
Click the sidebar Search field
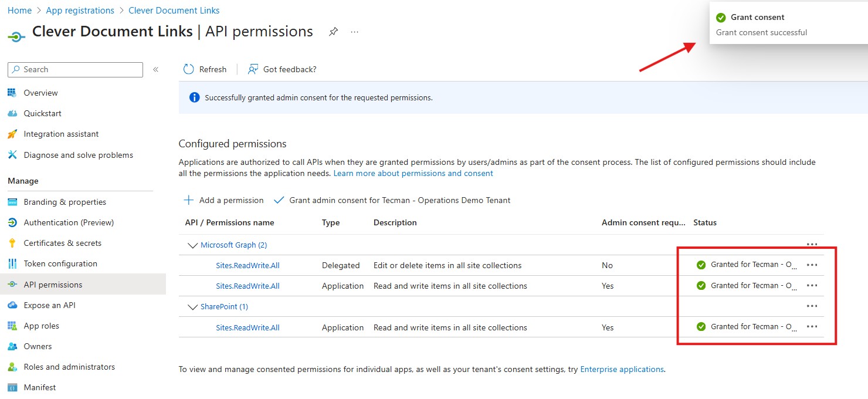[75, 69]
